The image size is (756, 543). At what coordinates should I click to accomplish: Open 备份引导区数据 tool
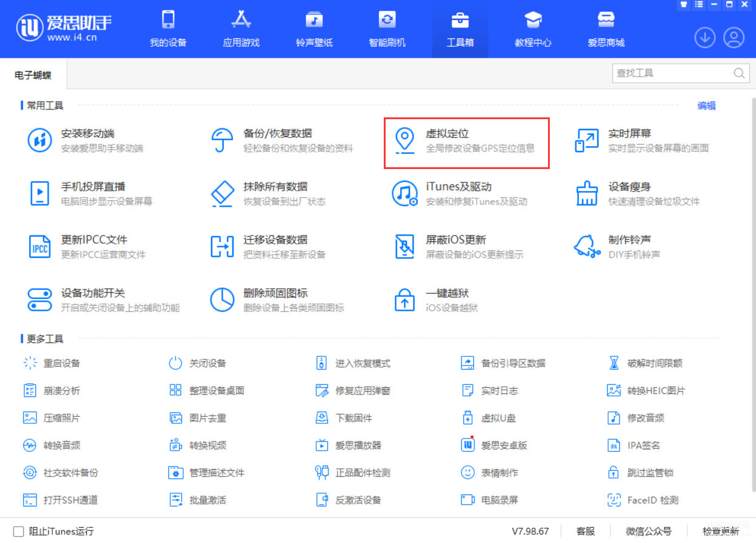coord(504,363)
